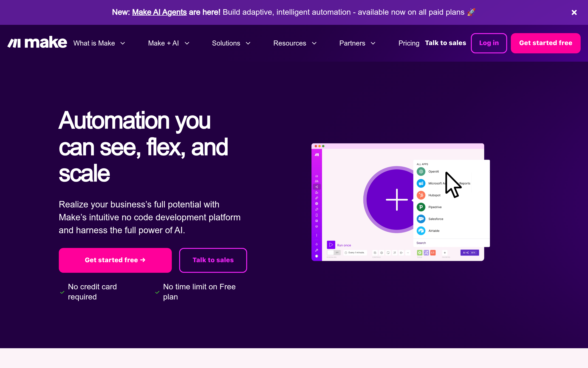
Task: Click the notes icon in Controls
Action: [x=388, y=253]
